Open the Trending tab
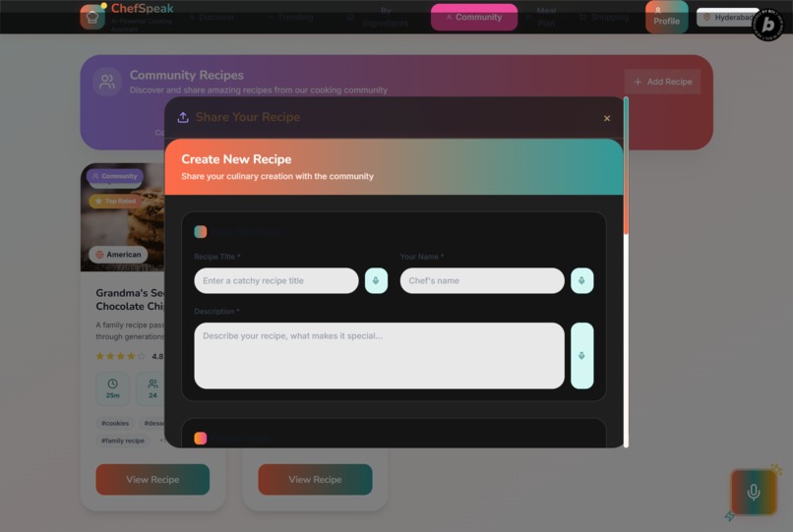The image size is (793, 532). (x=291, y=17)
